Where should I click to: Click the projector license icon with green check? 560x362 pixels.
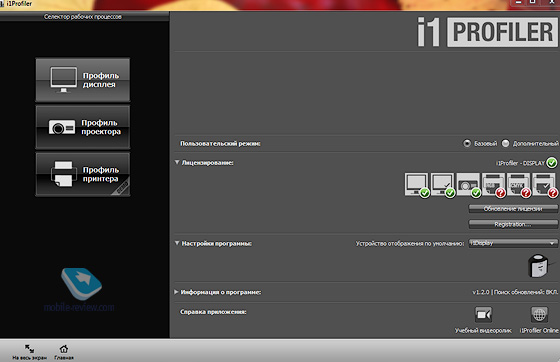468,185
